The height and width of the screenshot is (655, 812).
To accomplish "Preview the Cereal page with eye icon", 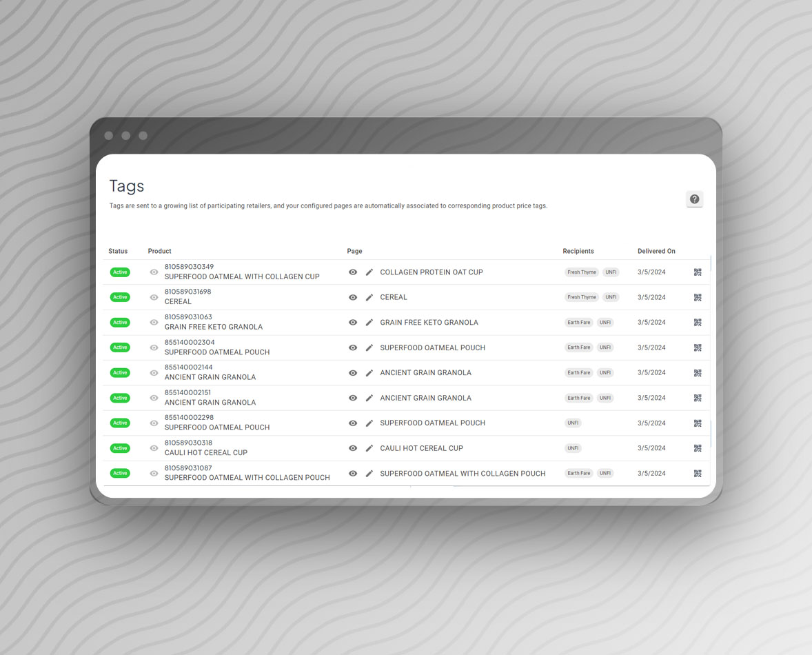I will [353, 298].
